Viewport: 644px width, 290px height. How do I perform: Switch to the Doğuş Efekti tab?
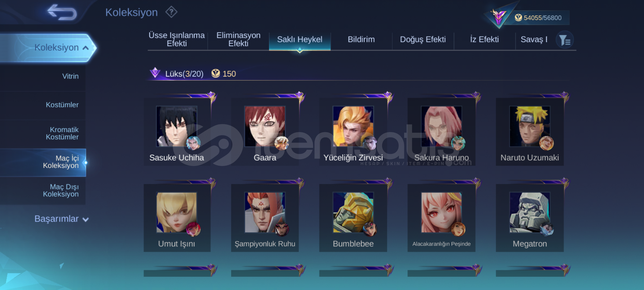[x=423, y=40]
